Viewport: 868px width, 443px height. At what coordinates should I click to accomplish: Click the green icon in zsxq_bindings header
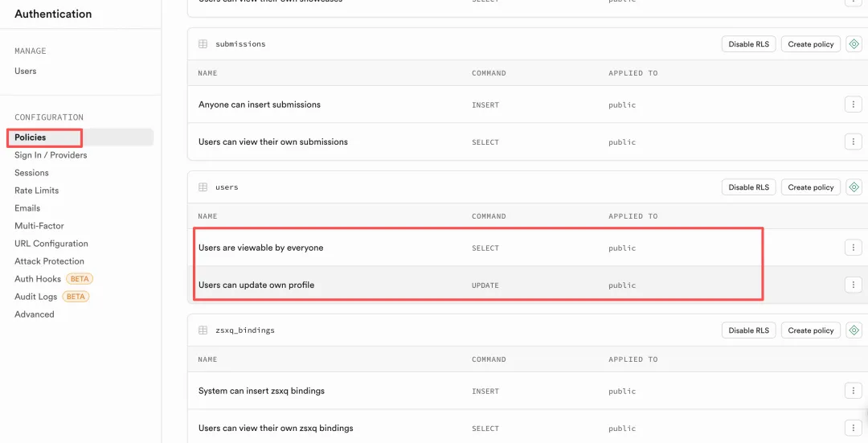click(x=854, y=330)
